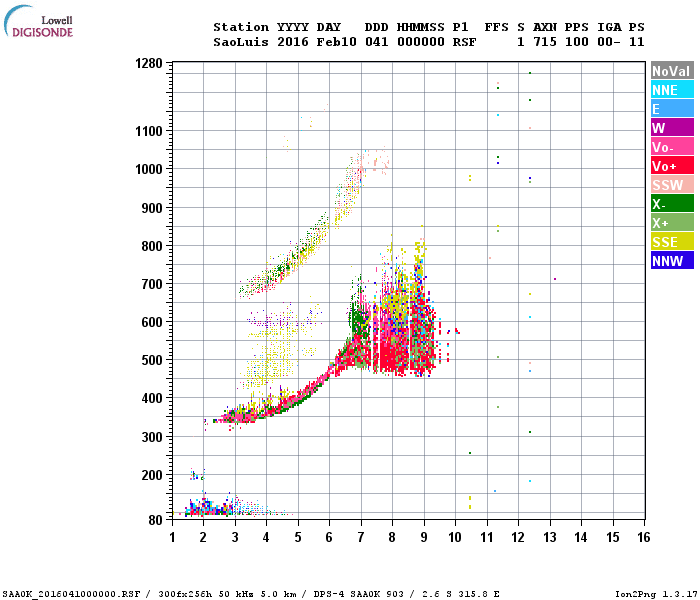Image resolution: width=700 pixels, height=600 pixels.
Task: Click the 5 frequency axis label
Action: 298,537
